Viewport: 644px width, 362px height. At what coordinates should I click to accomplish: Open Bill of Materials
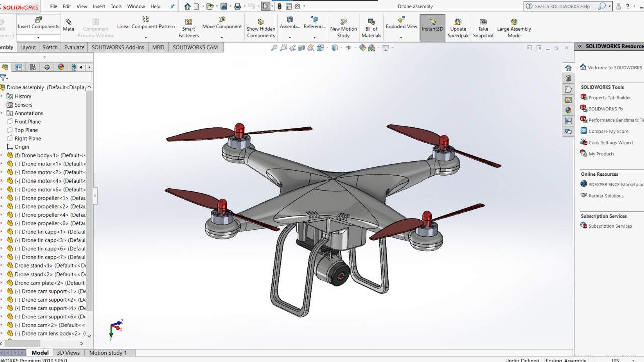point(371,28)
